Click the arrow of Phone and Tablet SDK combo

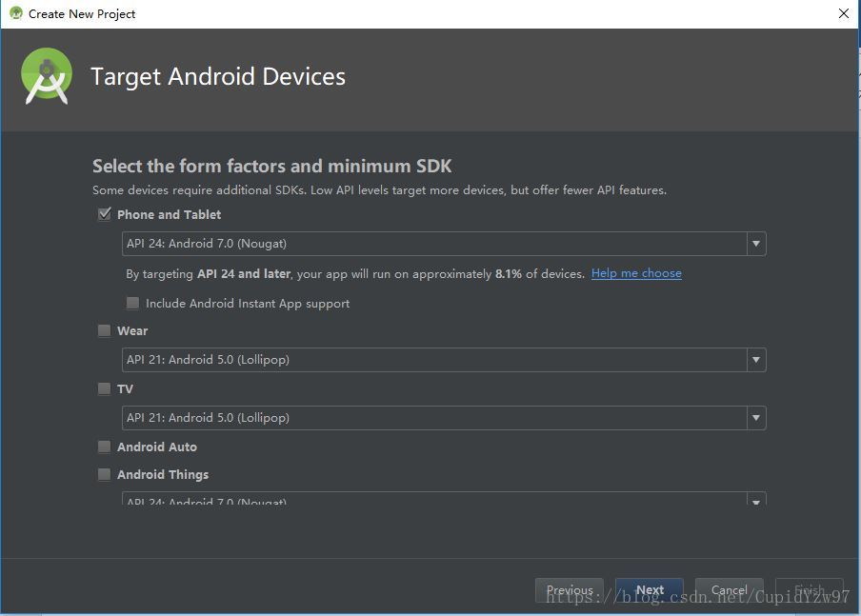(x=756, y=244)
